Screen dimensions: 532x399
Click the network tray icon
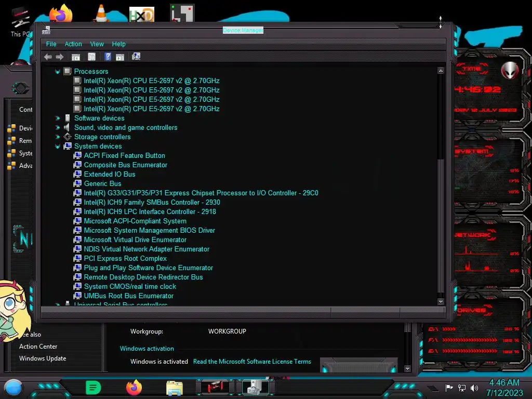(x=462, y=388)
